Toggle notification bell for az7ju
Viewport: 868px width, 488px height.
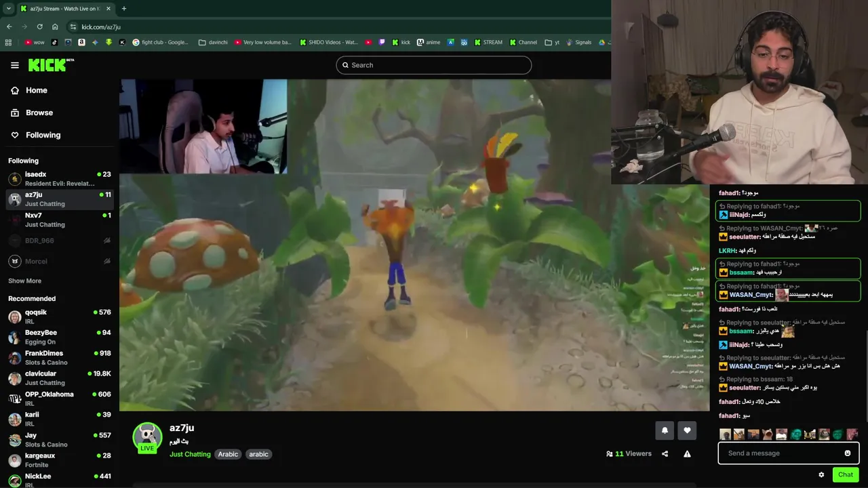pyautogui.click(x=665, y=430)
